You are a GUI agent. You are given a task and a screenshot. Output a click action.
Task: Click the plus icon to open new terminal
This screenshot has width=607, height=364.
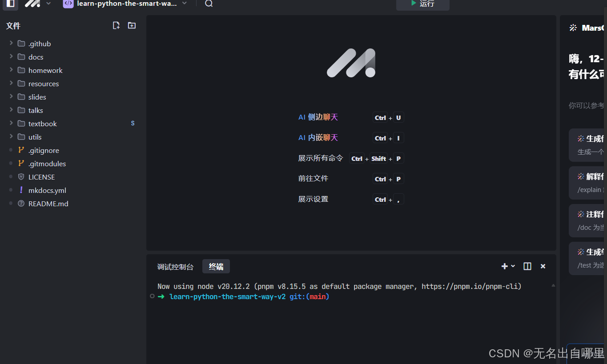coord(503,266)
